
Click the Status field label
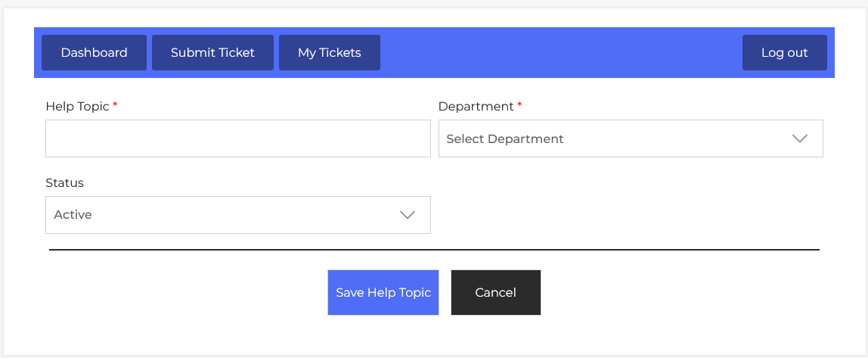pyautogui.click(x=64, y=183)
